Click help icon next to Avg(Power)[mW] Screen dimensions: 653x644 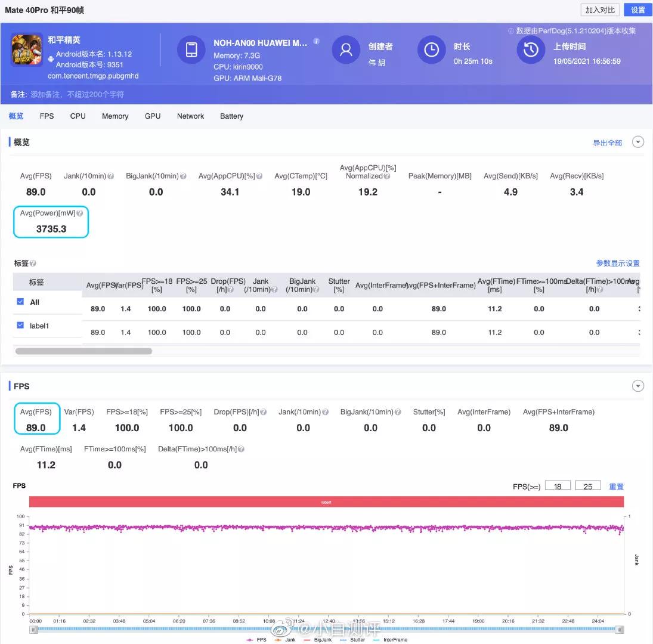click(80, 213)
